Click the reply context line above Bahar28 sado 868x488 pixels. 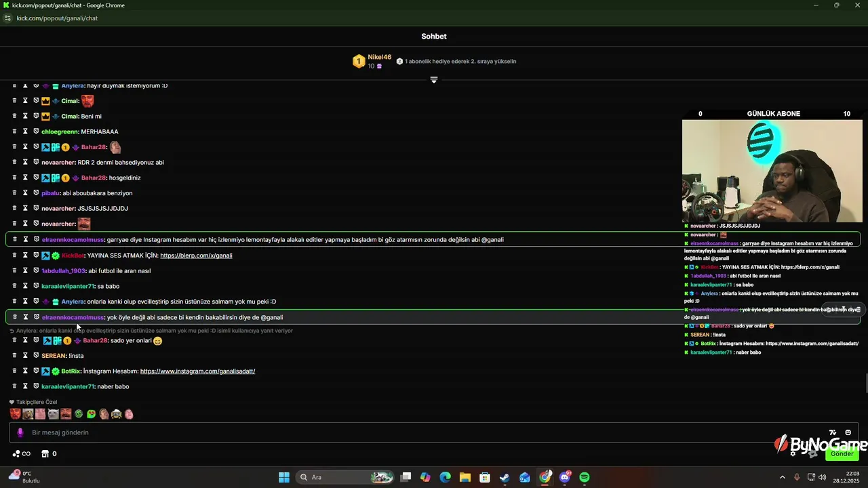(151, 331)
